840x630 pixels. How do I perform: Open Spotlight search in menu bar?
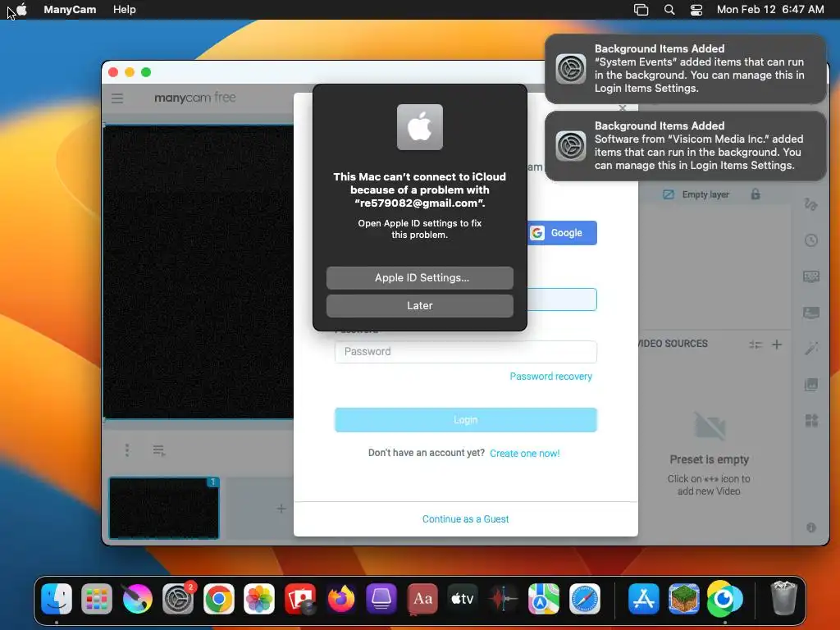[669, 10]
